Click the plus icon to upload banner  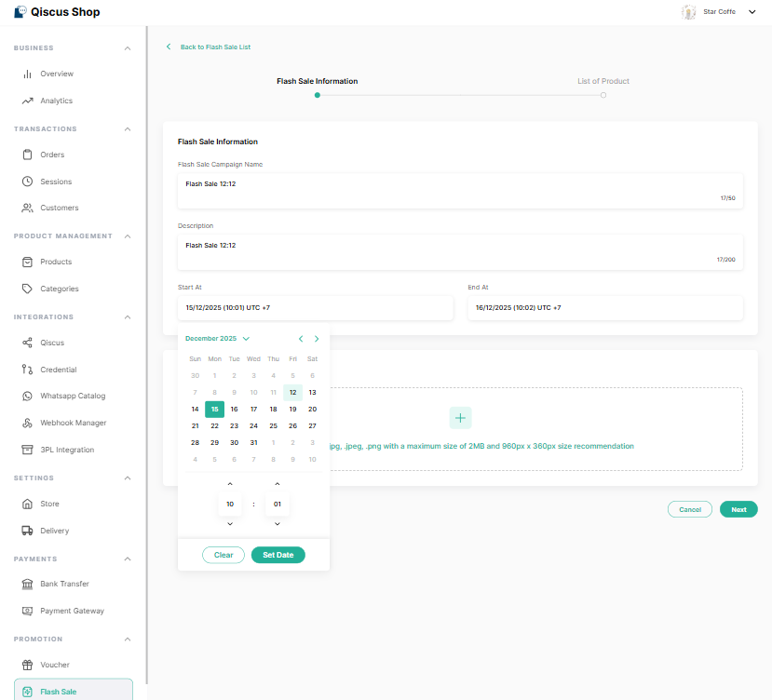(x=460, y=418)
